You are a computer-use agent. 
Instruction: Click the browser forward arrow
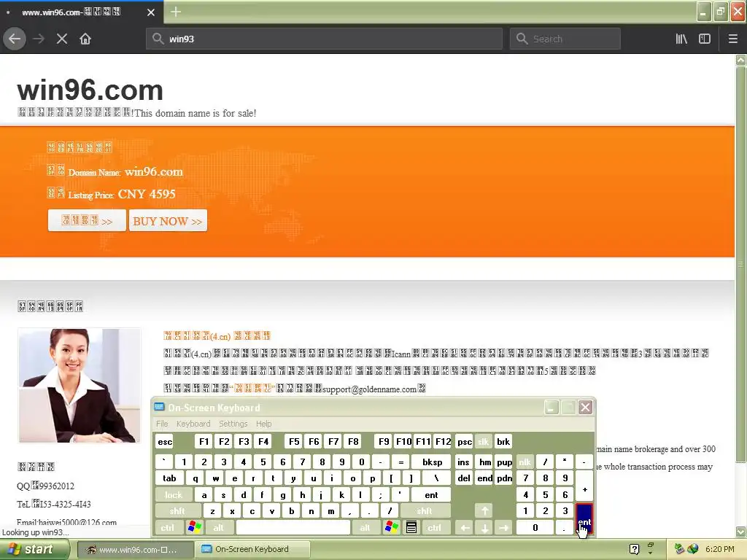tap(39, 39)
